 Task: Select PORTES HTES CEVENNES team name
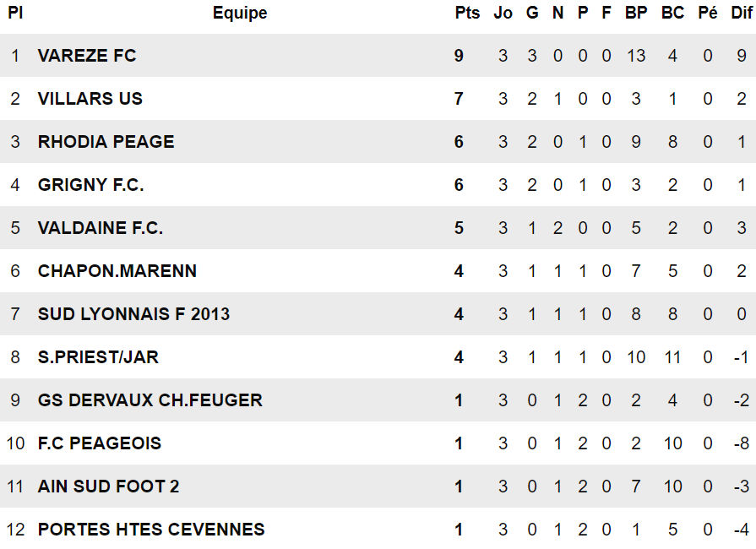151,530
